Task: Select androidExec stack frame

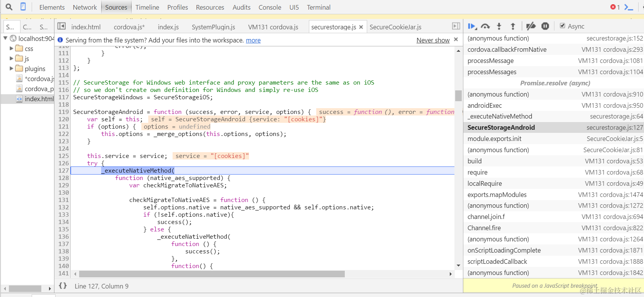Action: 554,105
